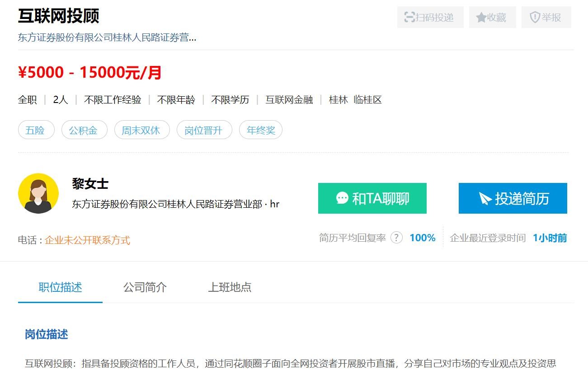This screenshot has width=588, height=374.
Task: Click the 不限工作经验 requirement text
Action: pos(113,100)
